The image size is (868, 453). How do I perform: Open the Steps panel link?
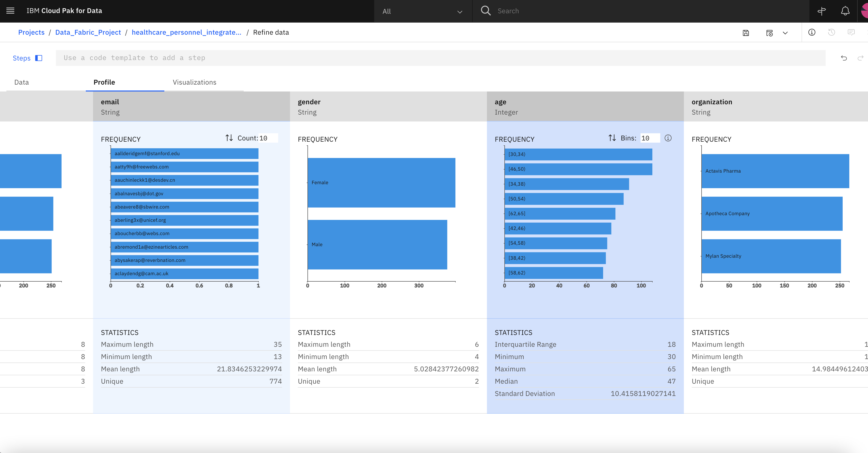pos(22,58)
